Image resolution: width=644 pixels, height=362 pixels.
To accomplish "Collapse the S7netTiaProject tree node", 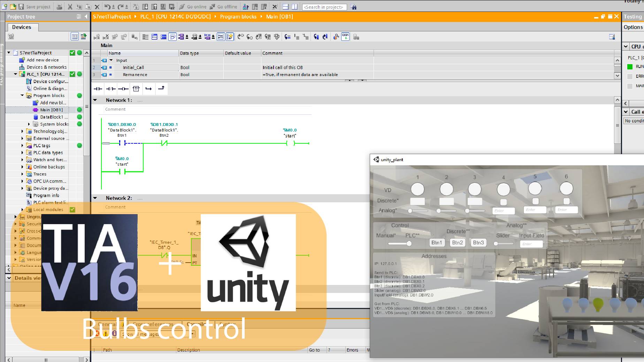I will click(x=9, y=53).
